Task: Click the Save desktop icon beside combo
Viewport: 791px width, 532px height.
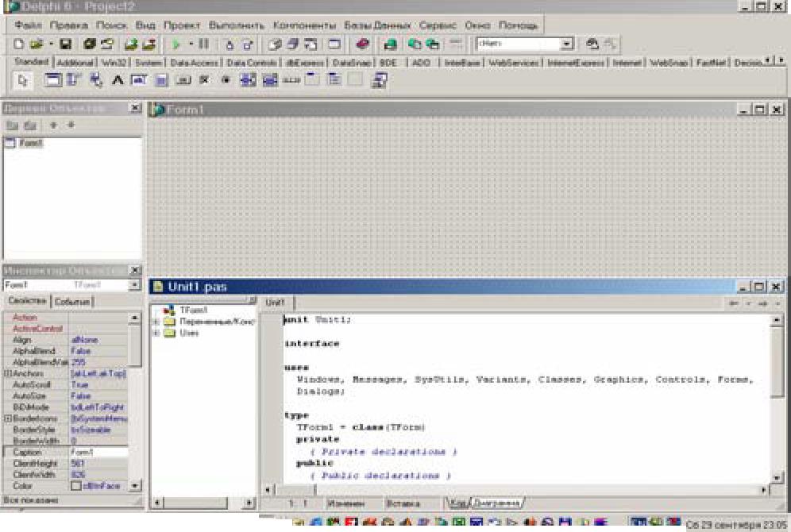Action: 592,44
